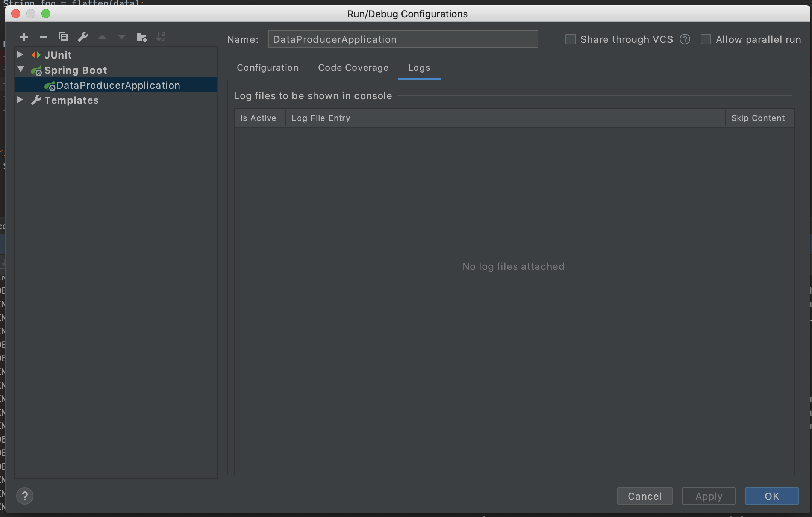Move the configuration down with the arrow icon
Image resolution: width=812 pixels, height=517 pixels.
(122, 37)
